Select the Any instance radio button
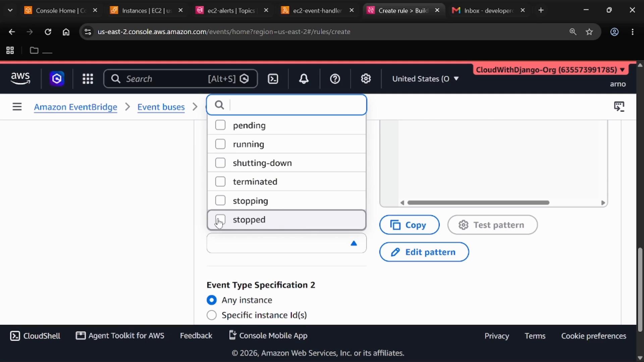This screenshot has width=644, height=362. point(212,300)
